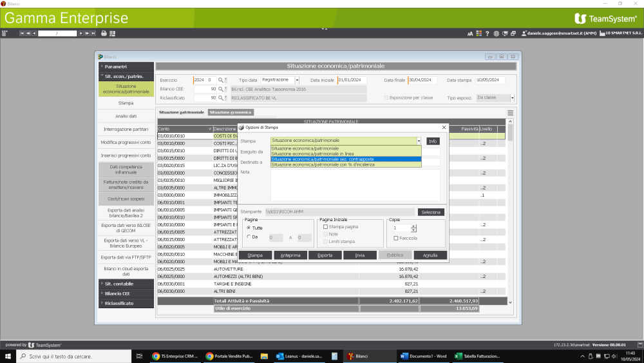Open the hamburger menu above the table

pos(510,113)
